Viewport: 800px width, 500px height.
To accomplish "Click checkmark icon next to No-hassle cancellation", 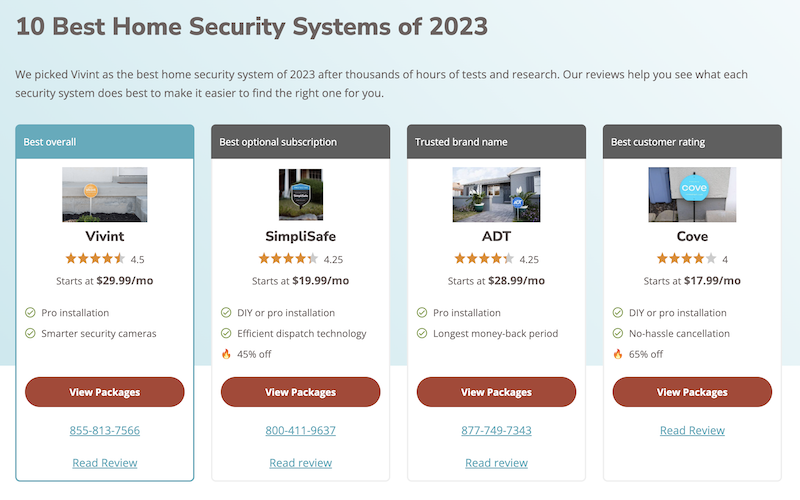I will coord(618,334).
